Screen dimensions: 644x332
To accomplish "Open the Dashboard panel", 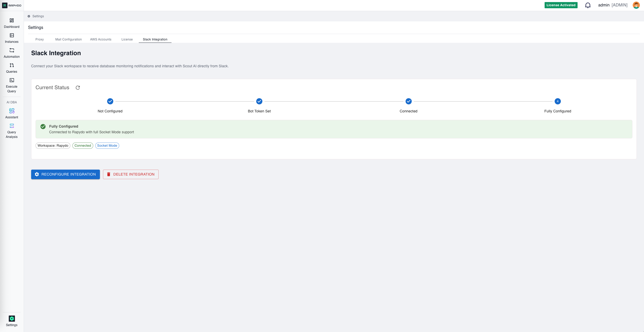I will (x=12, y=23).
